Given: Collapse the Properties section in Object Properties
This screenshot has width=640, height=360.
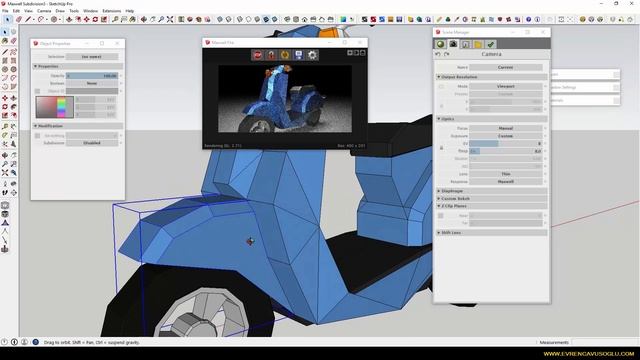Looking at the screenshot, I should (78, 66).
